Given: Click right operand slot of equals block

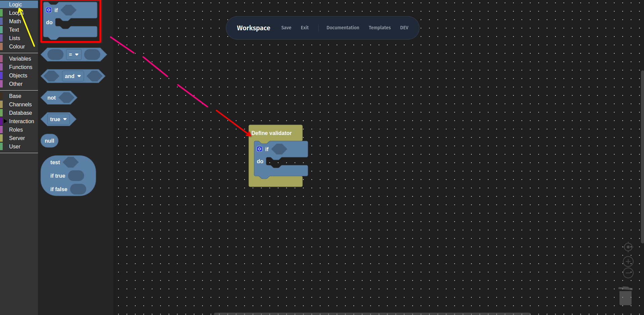Looking at the screenshot, I should tap(92, 55).
